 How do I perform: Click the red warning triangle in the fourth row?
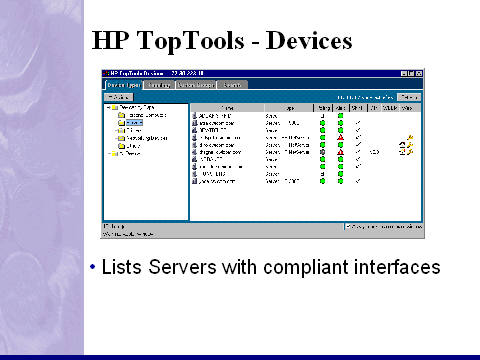point(340,137)
